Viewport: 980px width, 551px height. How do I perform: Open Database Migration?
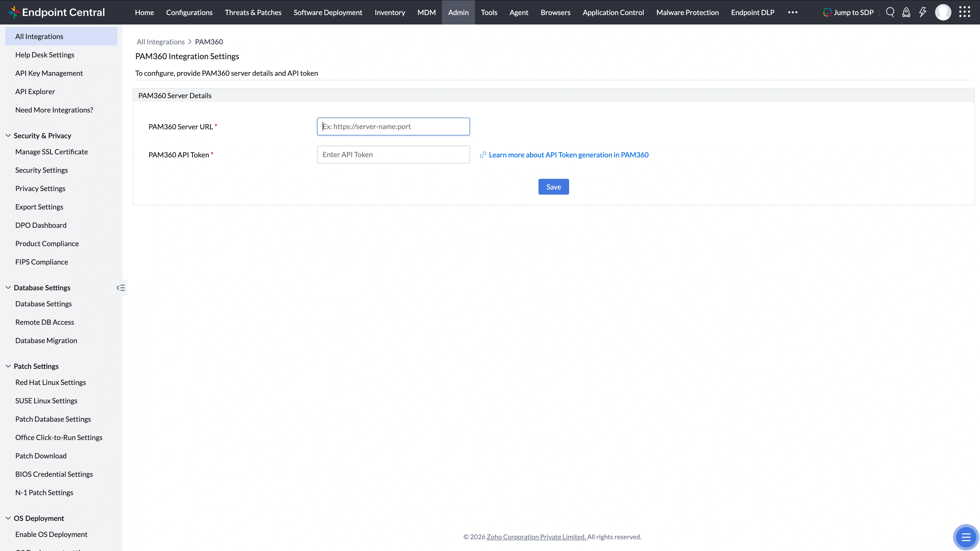tap(46, 341)
